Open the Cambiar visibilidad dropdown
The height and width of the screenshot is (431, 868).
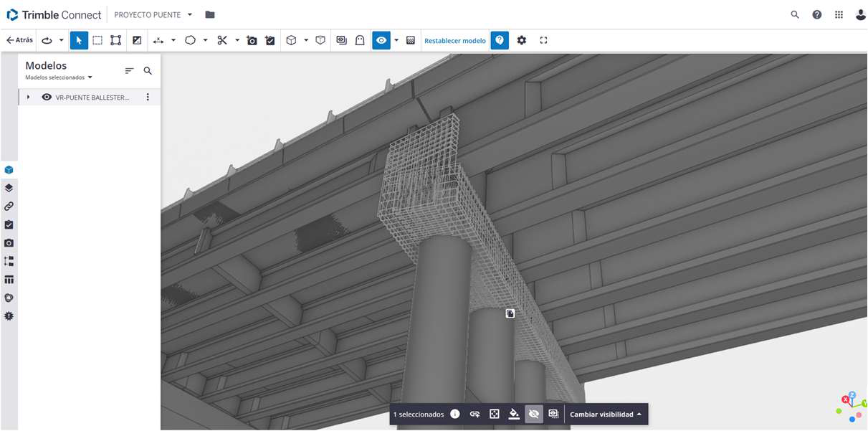click(604, 414)
